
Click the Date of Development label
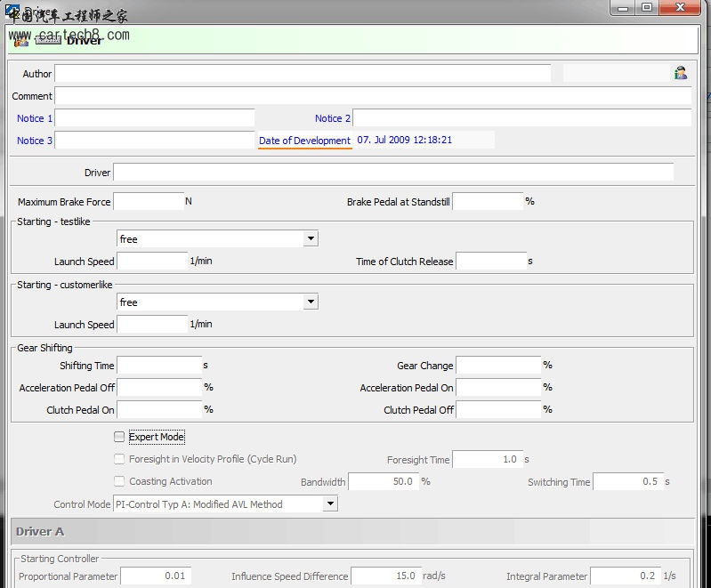[x=304, y=141]
